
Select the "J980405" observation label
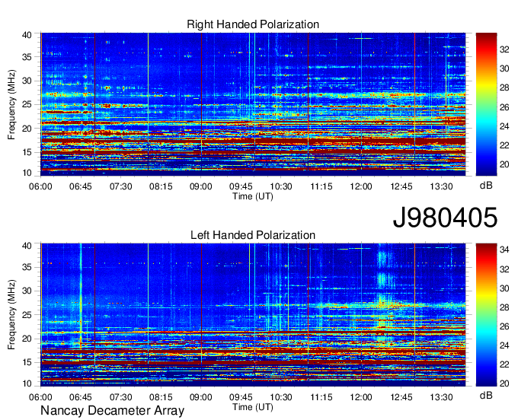(445, 218)
